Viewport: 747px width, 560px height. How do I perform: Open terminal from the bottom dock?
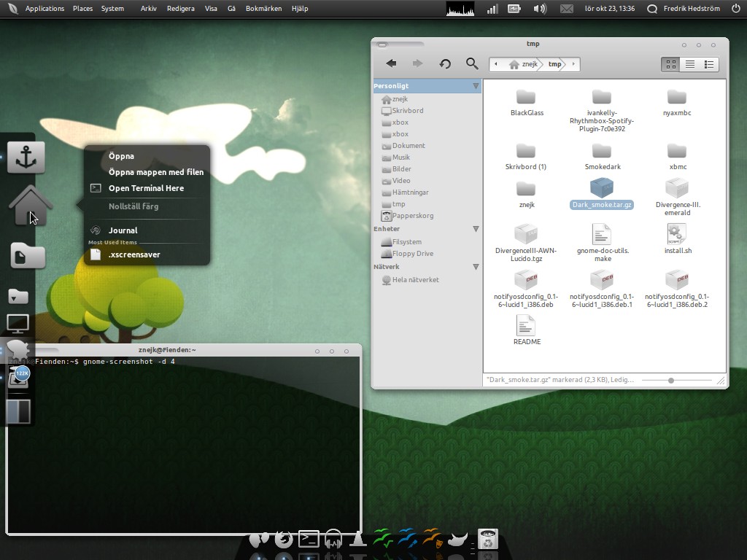[309, 539]
